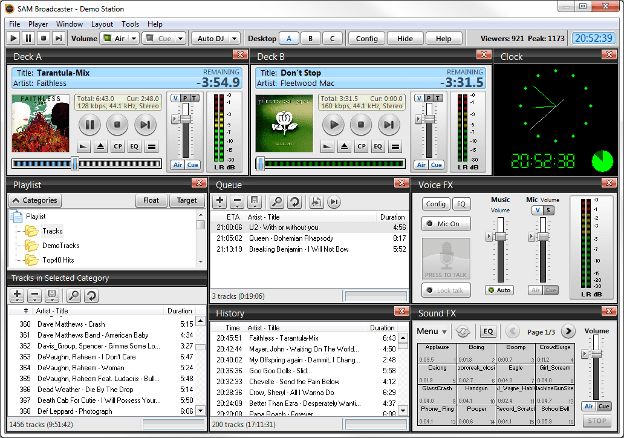
Task: Open the Window menu
Action: point(69,24)
